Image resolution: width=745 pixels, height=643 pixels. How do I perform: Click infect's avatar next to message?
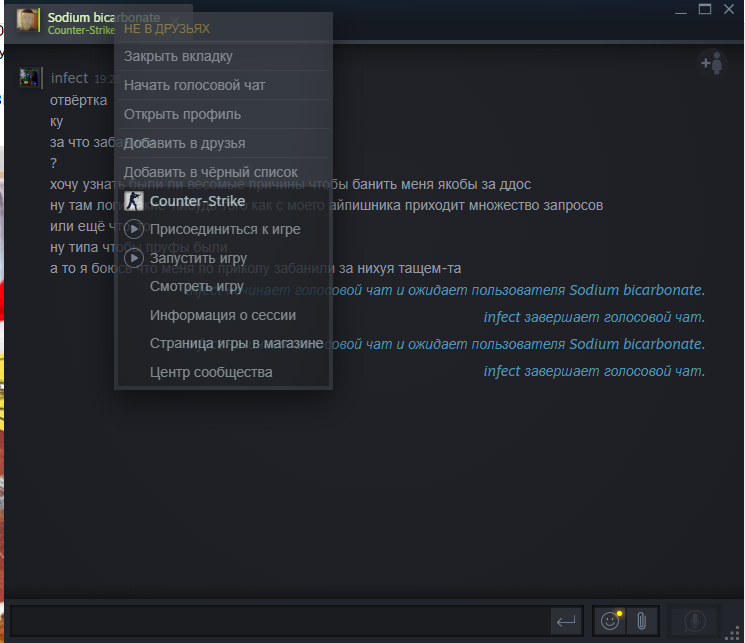29,77
